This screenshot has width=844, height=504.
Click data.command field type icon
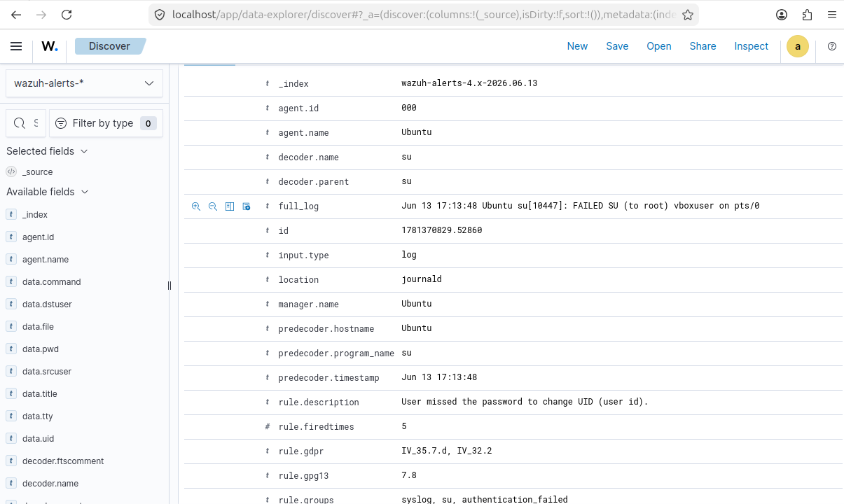click(x=11, y=282)
